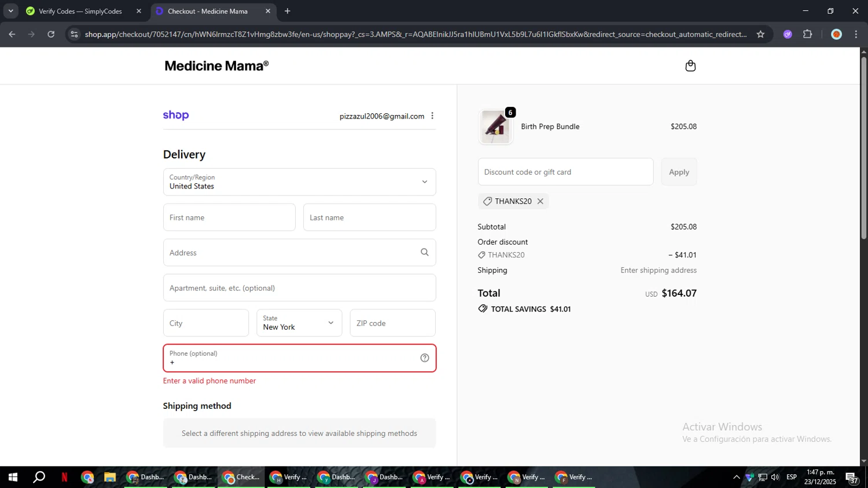Open the taskbar clock showing 1:47 p. m.

820,477
